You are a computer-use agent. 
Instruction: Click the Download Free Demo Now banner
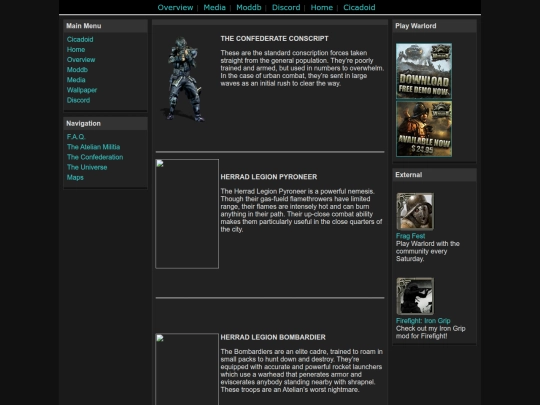pyautogui.click(x=424, y=71)
